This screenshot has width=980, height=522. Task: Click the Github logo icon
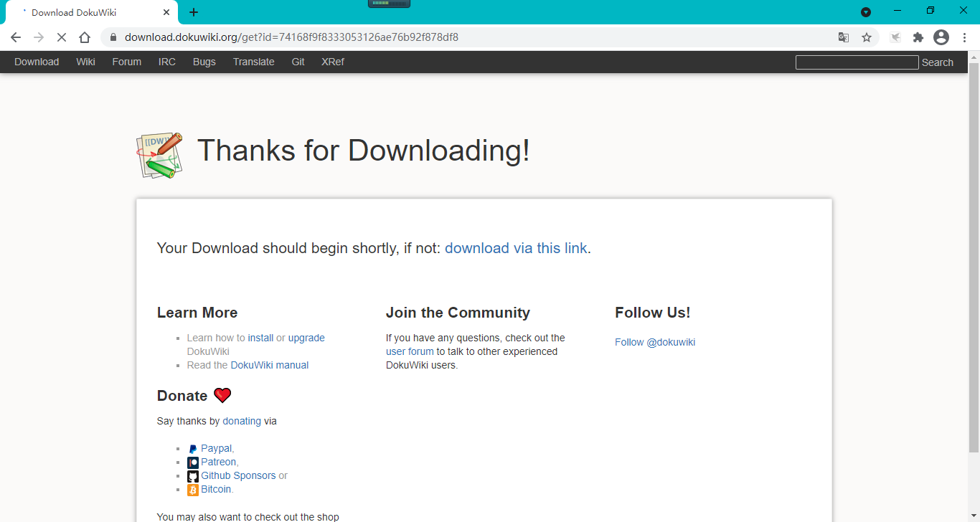(193, 476)
